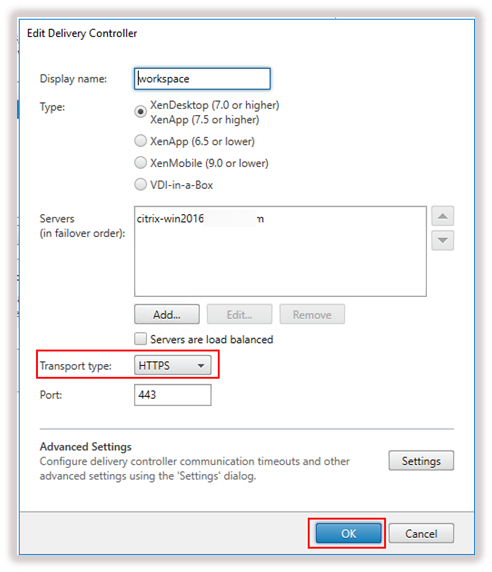Choose XenMobile (9.0 or lower) option

140,163
